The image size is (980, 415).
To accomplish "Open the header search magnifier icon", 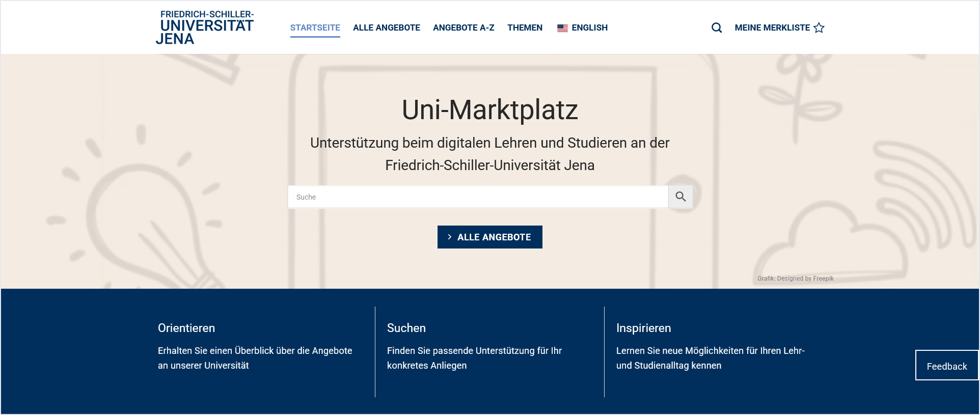I will tap(716, 27).
